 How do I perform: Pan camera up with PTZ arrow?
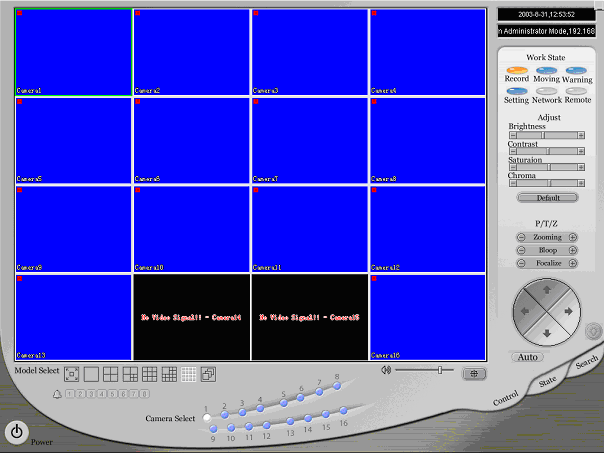547,290
